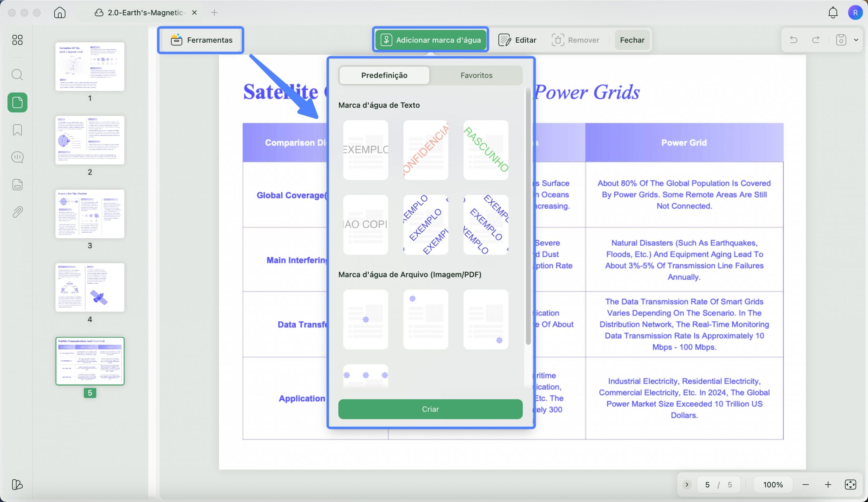Image resolution: width=868 pixels, height=502 pixels.
Task: Open the attachments paperclip icon
Action: tap(17, 212)
